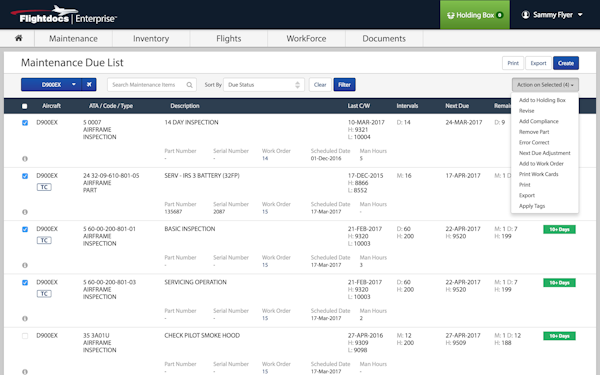Collapse the Action on Selected dropdown

545,85
